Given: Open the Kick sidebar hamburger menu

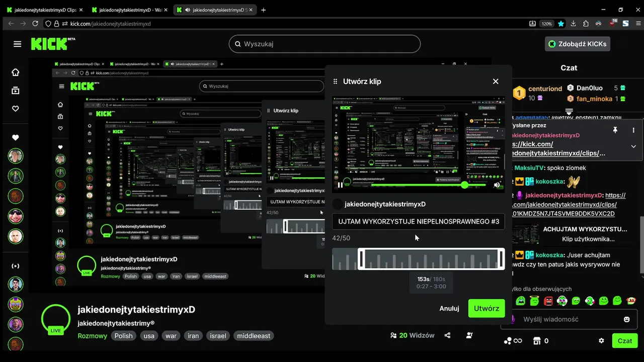Looking at the screenshot, I should point(18,44).
